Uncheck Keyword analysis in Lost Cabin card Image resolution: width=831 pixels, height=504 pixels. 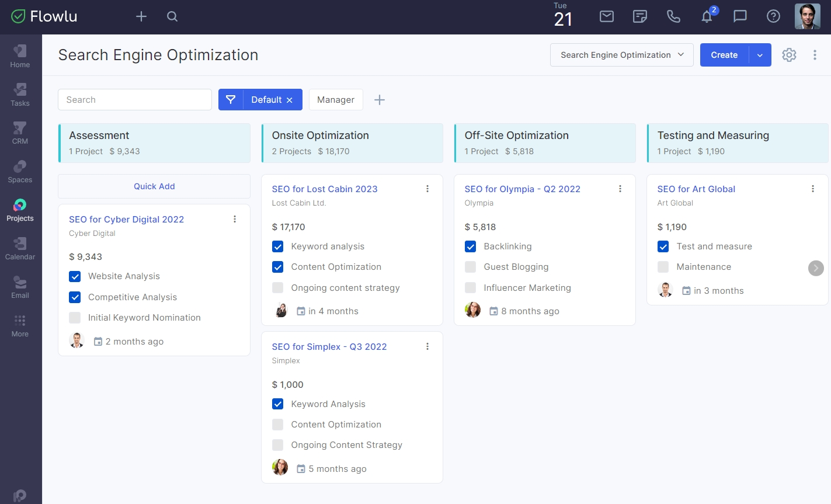[278, 246]
